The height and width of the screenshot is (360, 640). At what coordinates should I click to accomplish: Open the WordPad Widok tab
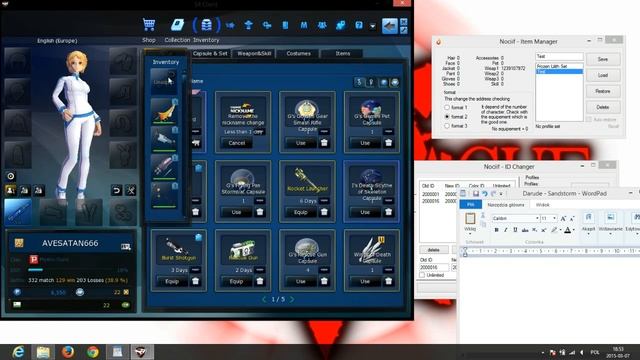[x=542, y=205]
